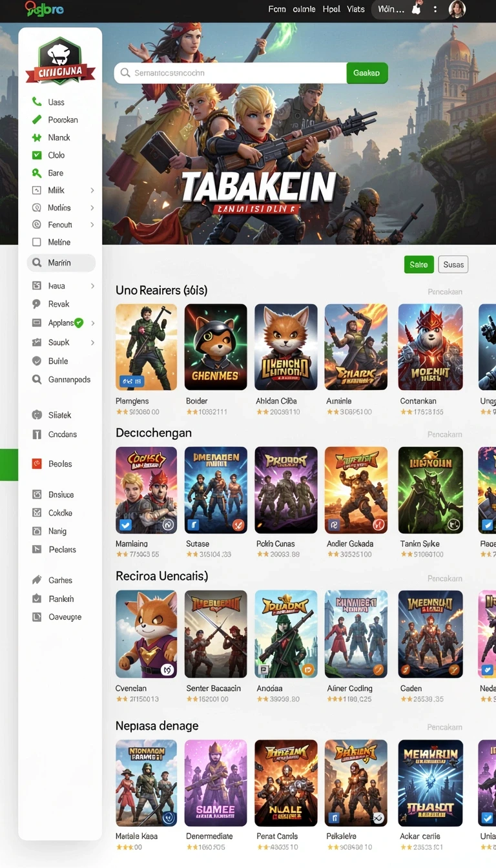The height and width of the screenshot is (868, 496).
Task: Expand the Applans submenu chevron
Action: tap(92, 323)
